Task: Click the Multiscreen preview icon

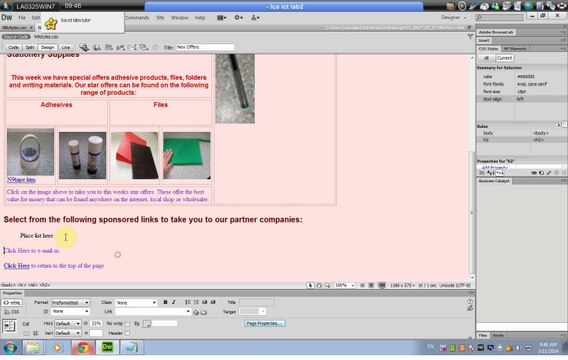Action: [84, 47]
